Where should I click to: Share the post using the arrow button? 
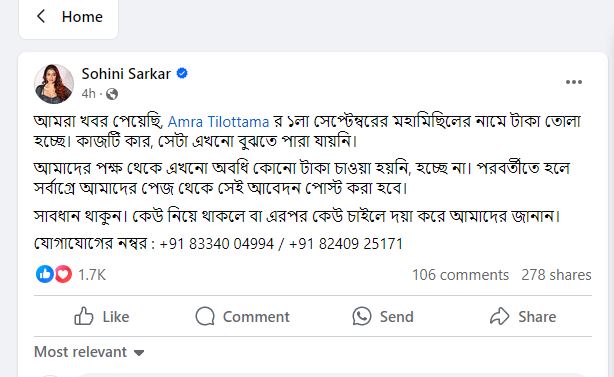(523, 316)
